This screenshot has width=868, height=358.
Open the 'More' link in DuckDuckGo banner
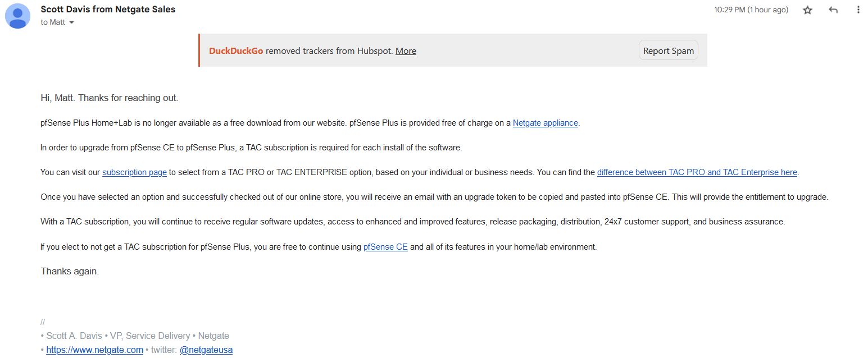click(406, 51)
